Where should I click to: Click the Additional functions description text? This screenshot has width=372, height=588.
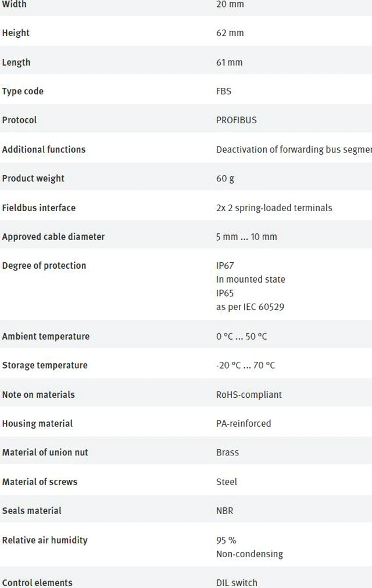[x=294, y=149]
